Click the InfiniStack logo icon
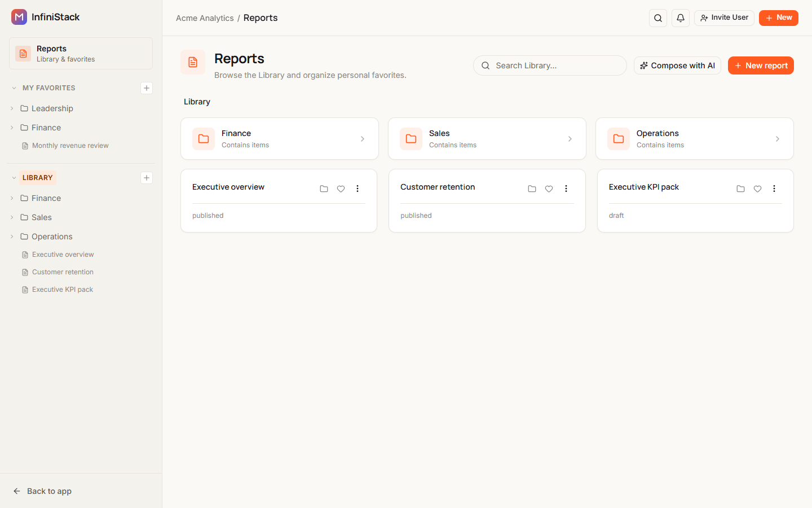Viewport: 812px width, 508px height. coord(19,17)
